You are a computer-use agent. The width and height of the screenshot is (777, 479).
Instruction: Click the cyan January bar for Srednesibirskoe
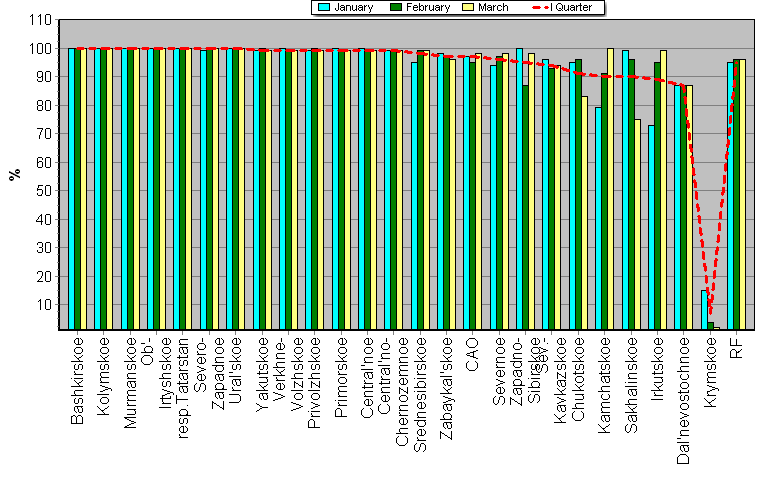(x=414, y=196)
